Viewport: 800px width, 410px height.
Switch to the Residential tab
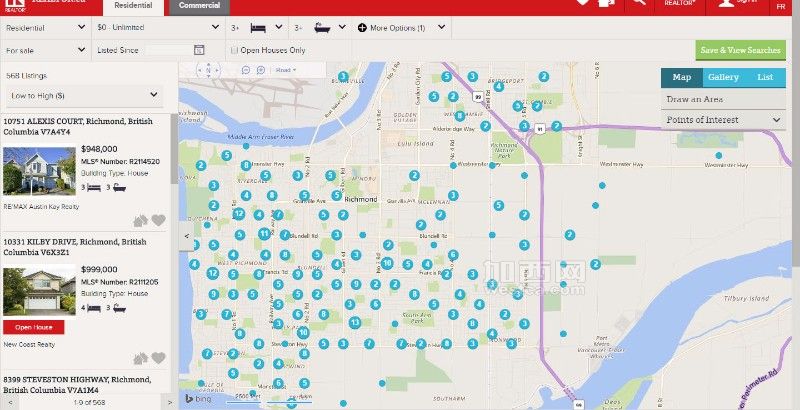(133, 6)
